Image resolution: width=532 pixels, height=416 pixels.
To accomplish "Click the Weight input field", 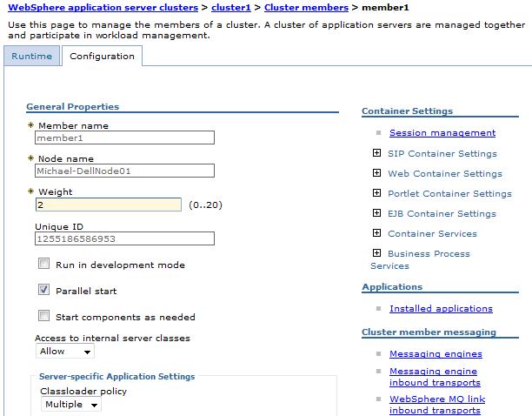I will pyautogui.click(x=109, y=205).
